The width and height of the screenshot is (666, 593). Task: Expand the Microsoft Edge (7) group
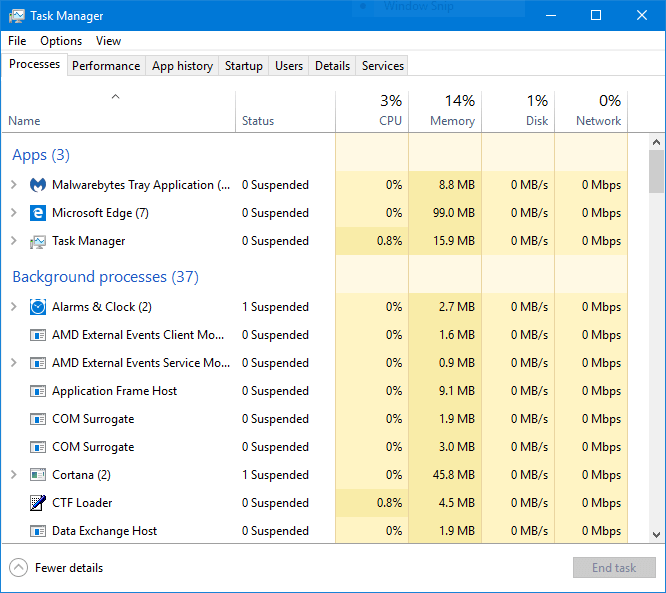pyautogui.click(x=14, y=213)
